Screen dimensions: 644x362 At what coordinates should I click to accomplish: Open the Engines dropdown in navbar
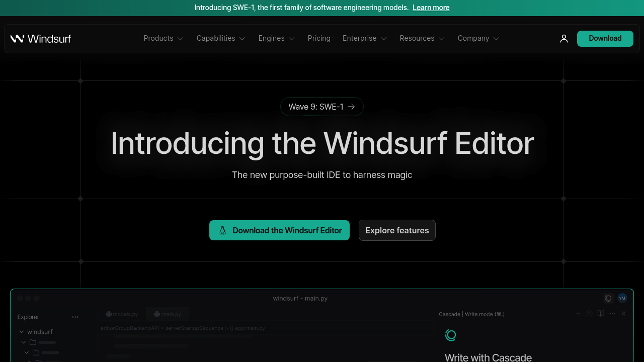(276, 39)
